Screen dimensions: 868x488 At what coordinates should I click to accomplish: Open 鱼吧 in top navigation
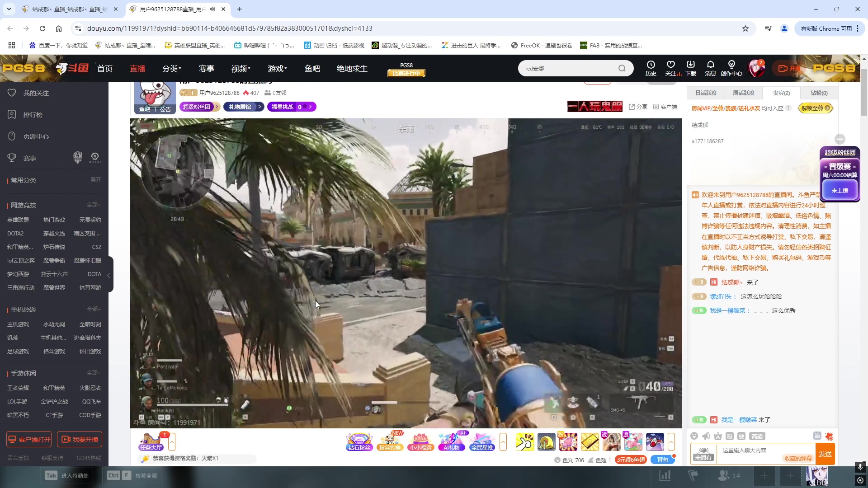(312, 69)
